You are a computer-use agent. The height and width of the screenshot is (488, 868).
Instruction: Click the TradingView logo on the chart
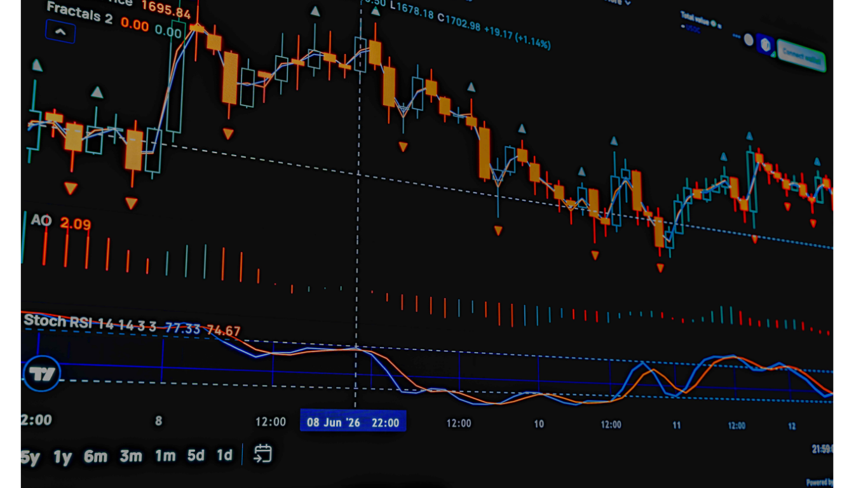point(42,374)
